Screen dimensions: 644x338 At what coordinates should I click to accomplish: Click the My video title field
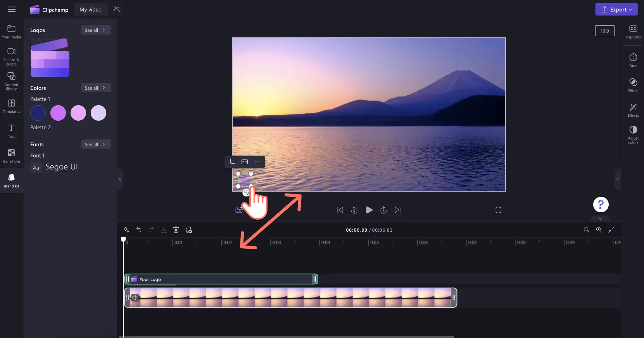(x=91, y=10)
